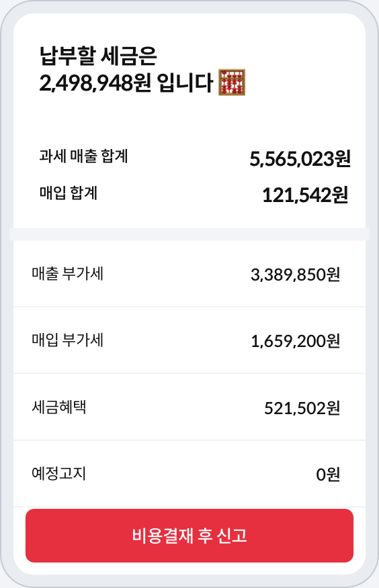Click the 매입 합계 label
The width and height of the screenshot is (379, 588).
(69, 193)
